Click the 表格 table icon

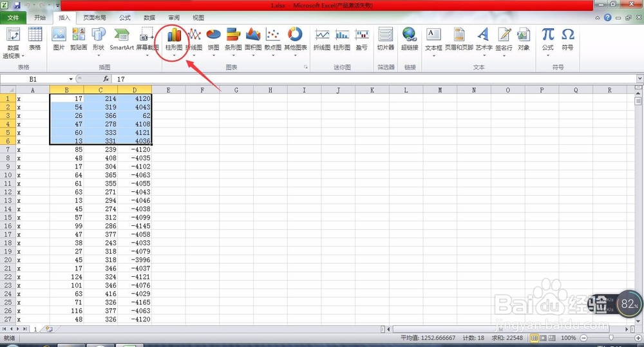[35, 39]
